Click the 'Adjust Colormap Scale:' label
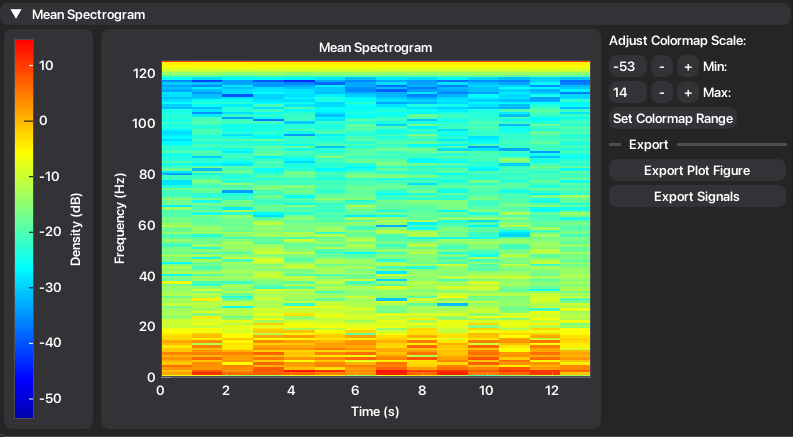793x437 pixels. pos(678,41)
